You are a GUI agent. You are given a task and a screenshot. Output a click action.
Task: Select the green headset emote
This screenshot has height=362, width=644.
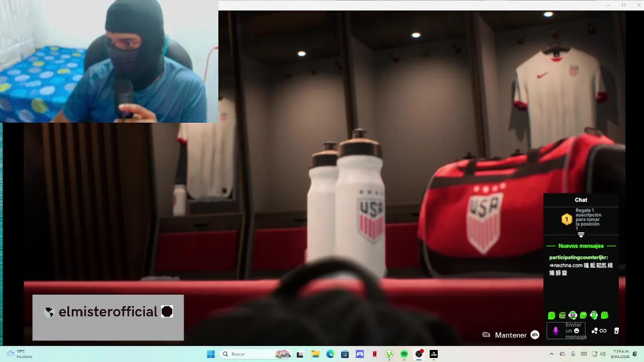[594, 315]
